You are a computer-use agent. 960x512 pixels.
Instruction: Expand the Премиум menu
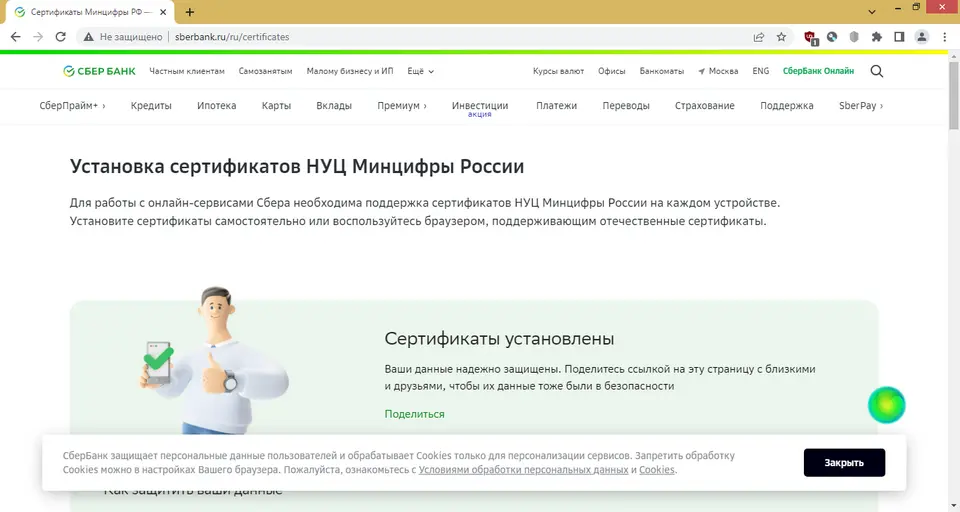pyautogui.click(x=402, y=105)
